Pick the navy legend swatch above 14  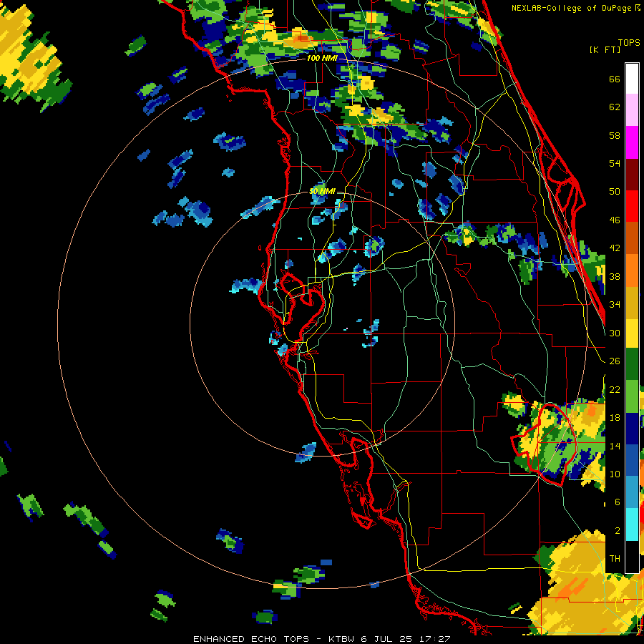click(x=632, y=429)
